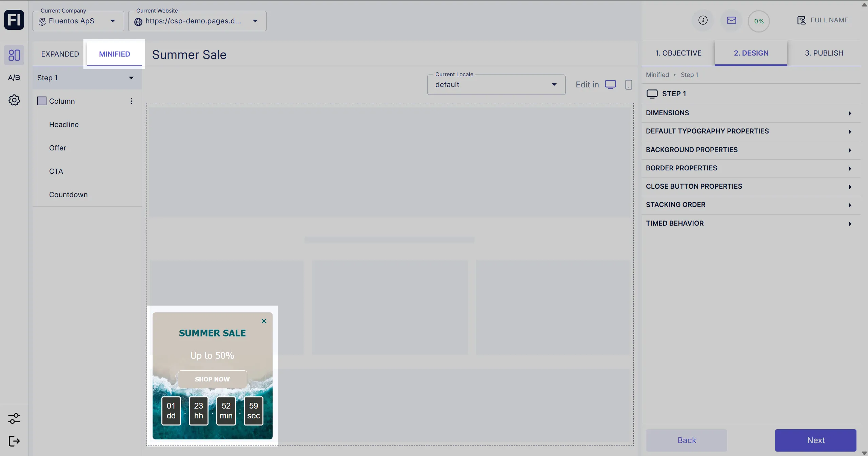The width and height of the screenshot is (868, 456).
Task: Switch editing to mobile view
Action: pos(629,84)
